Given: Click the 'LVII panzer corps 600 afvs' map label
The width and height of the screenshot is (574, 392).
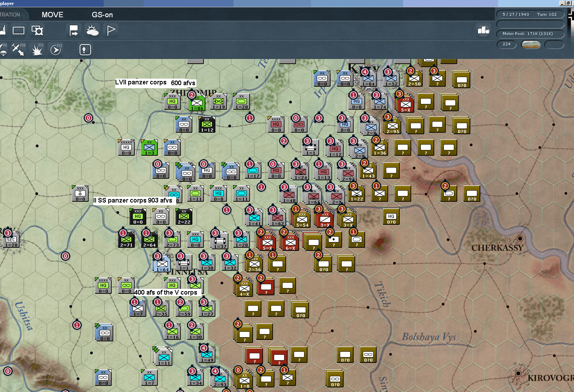Looking at the screenshot, I should coord(155,83).
